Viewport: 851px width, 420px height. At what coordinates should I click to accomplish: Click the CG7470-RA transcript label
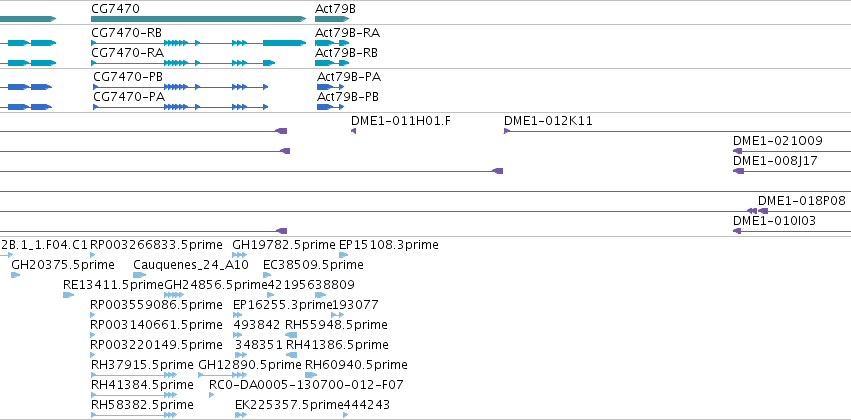pyautogui.click(x=129, y=53)
